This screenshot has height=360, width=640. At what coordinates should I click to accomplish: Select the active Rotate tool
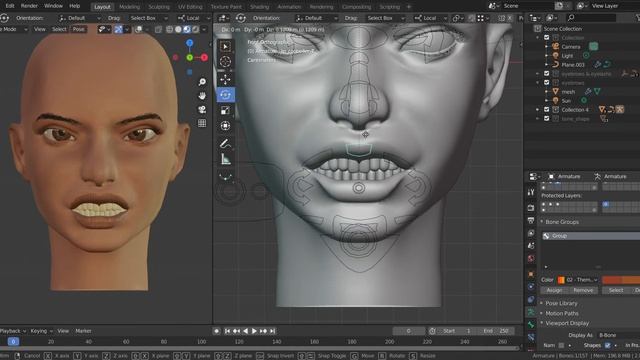pos(225,95)
